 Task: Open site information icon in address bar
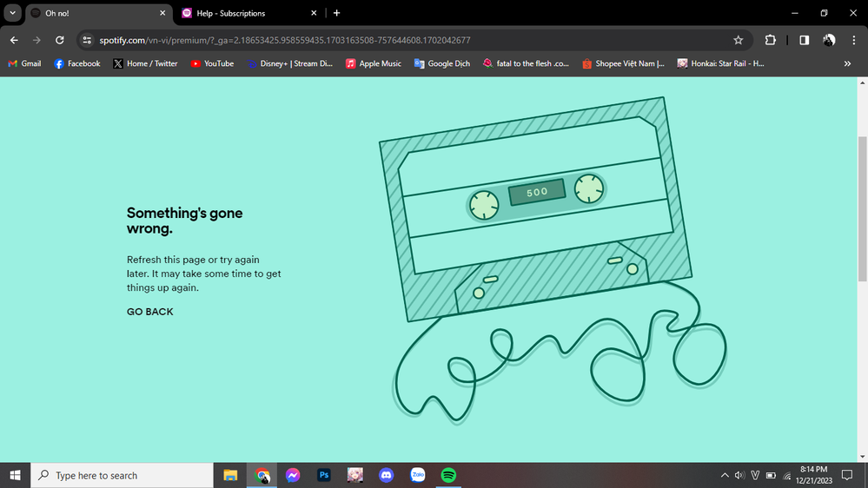pos(87,40)
